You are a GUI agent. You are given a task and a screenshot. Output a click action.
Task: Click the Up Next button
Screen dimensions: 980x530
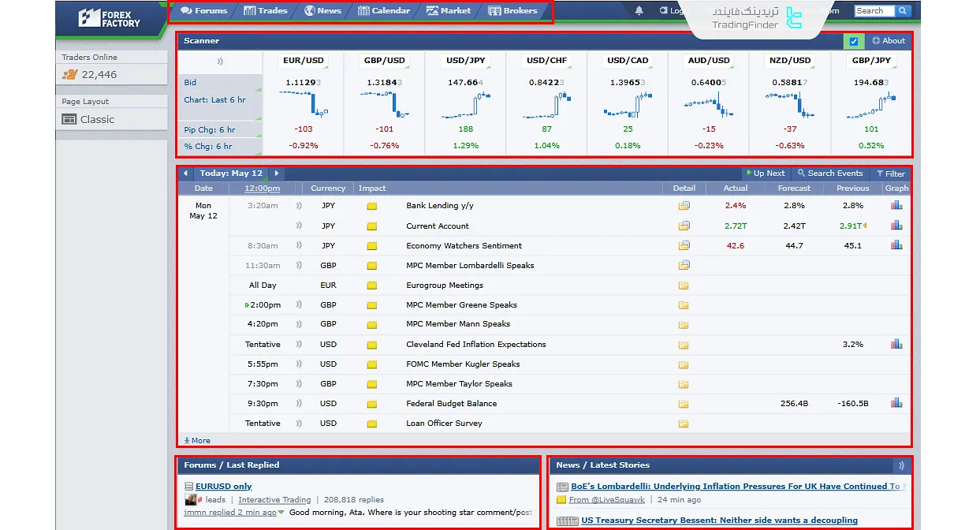[x=765, y=174]
